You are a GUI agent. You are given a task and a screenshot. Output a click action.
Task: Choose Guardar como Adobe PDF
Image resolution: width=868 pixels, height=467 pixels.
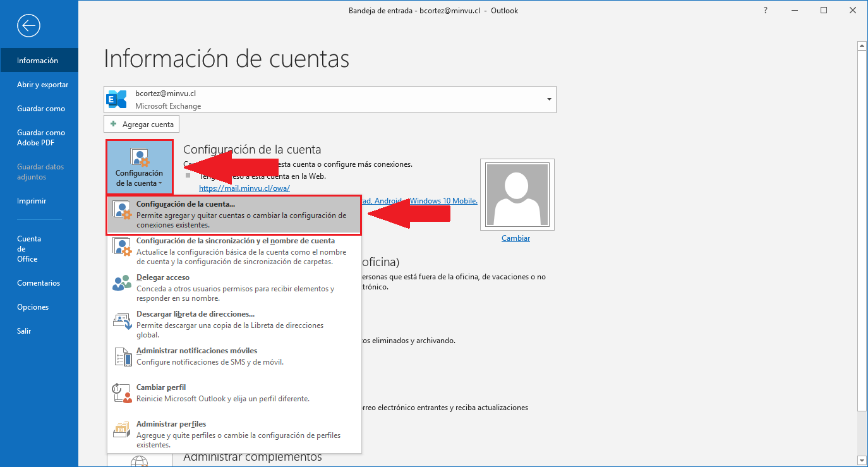point(39,138)
